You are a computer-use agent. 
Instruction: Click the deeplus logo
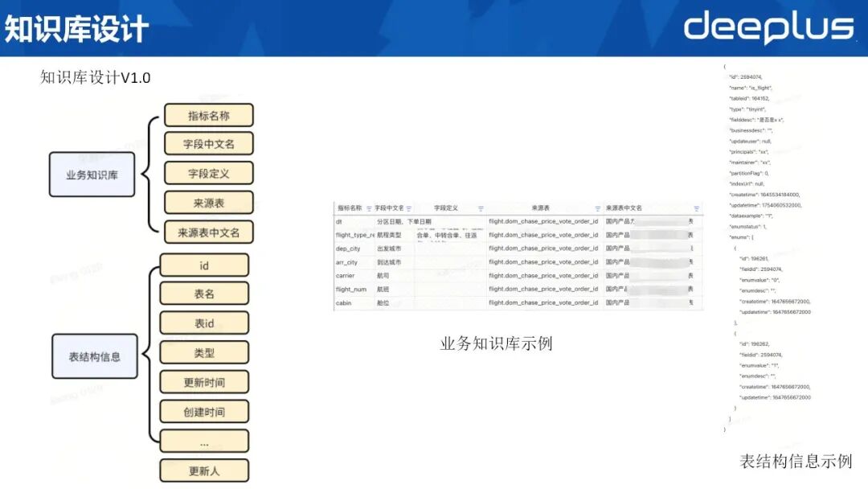768,27
